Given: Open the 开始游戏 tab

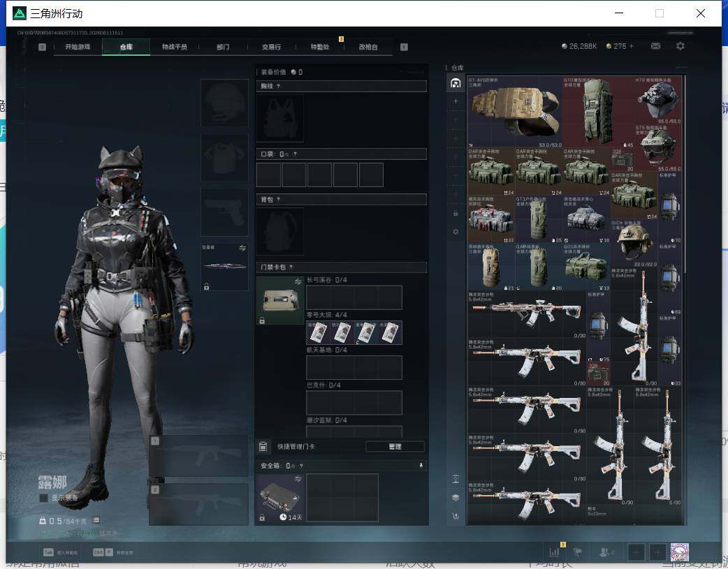Looking at the screenshot, I should tap(78, 47).
